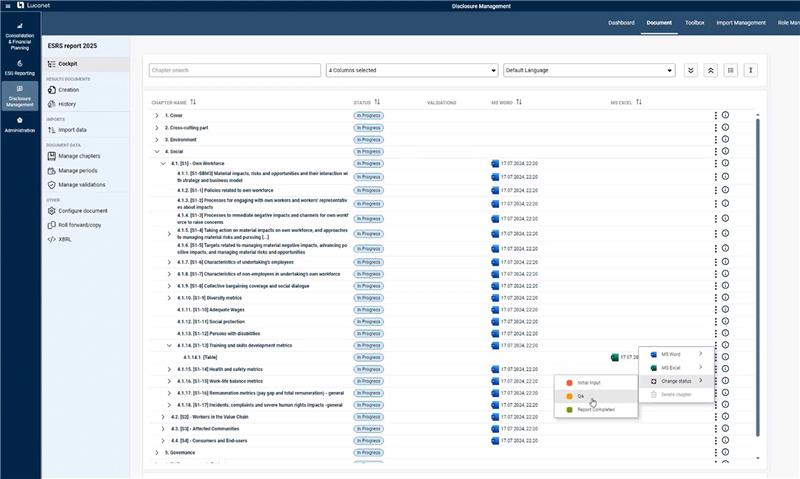The width and height of the screenshot is (800, 479).
Task: Open the three-dot menu for the 3. Environment row
Action: (715, 139)
